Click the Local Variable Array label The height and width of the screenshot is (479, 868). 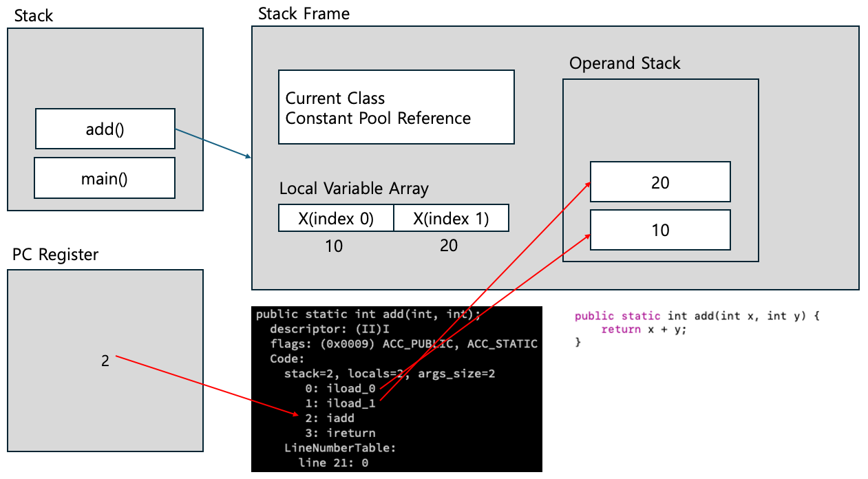point(354,189)
